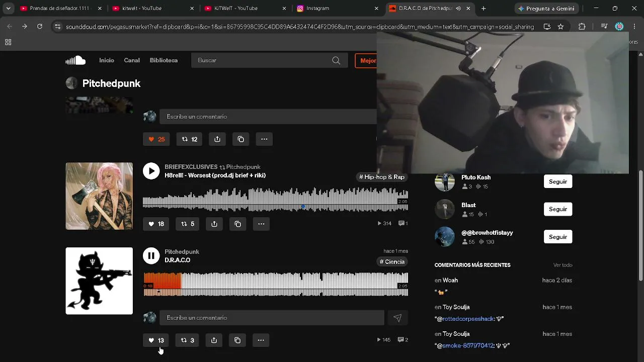
Task: Open the # Hip-hop & Rap tag
Action: coord(382,177)
